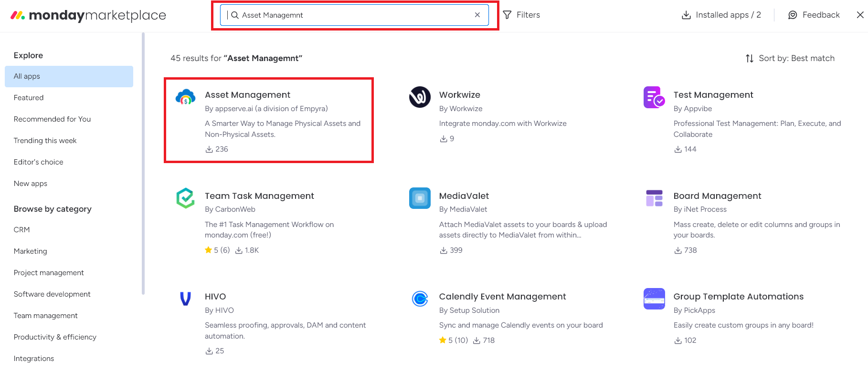Browse the Project management category
The width and height of the screenshot is (868, 371).
[x=49, y=273]
